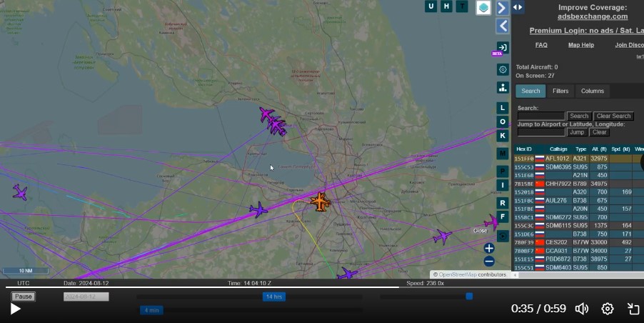This screenshot has width=644, height=323.
Task: Toggle the L labels button
Action: click(x=503, y=108)
